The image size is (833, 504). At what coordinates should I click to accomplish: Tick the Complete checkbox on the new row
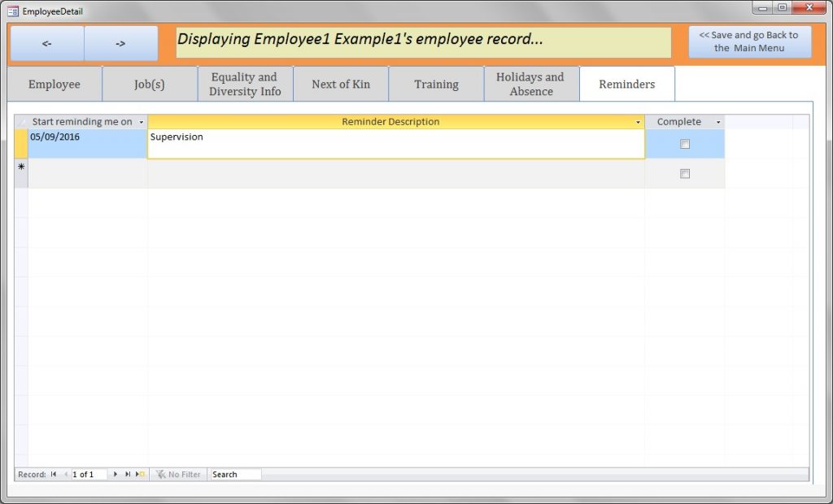pos(684,173)
